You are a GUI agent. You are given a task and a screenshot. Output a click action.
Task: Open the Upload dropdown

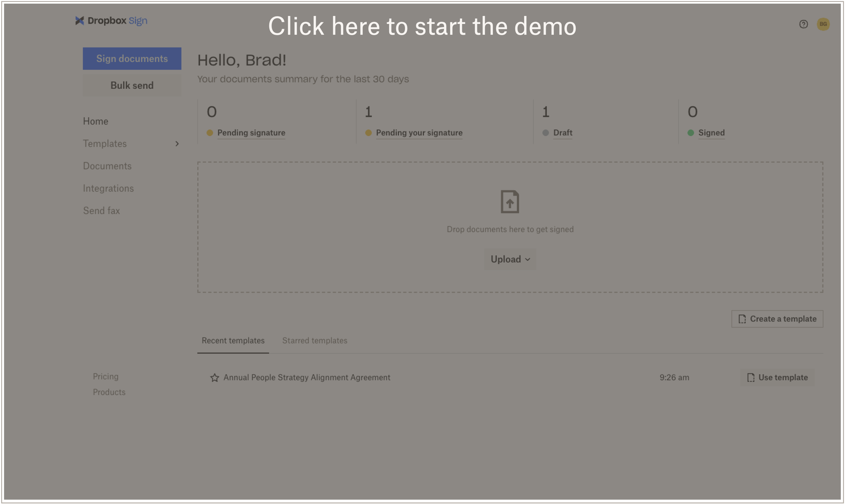click(x=510, y=259)
